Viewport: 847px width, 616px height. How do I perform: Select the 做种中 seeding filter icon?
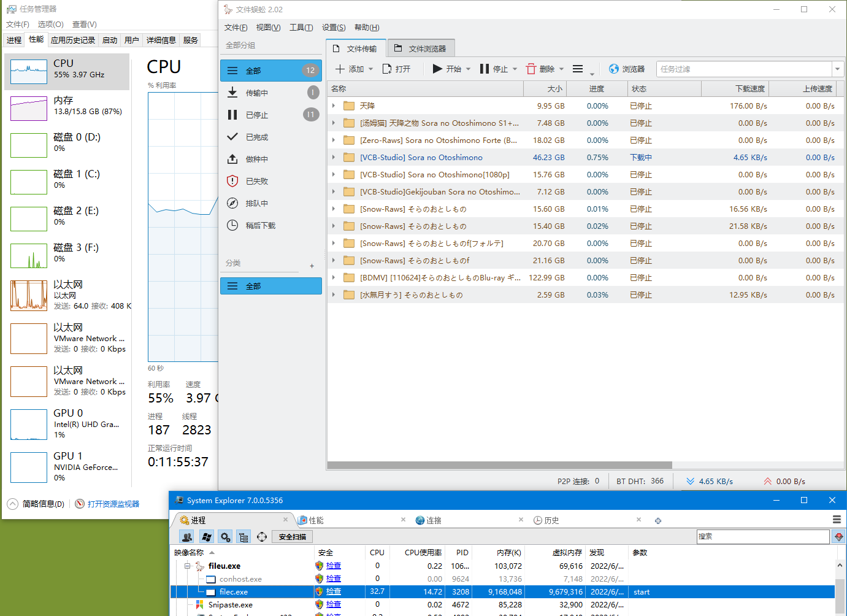pyautogui.click(x=232, y=159)
